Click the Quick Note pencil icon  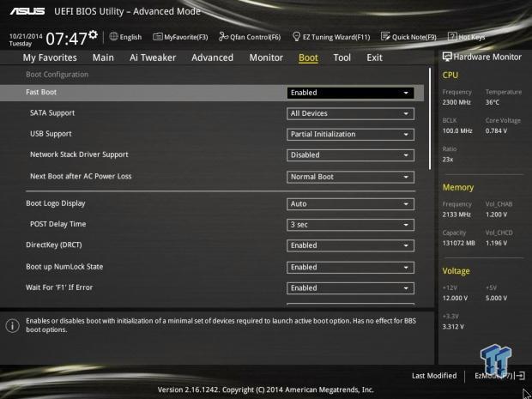(385, 36)
